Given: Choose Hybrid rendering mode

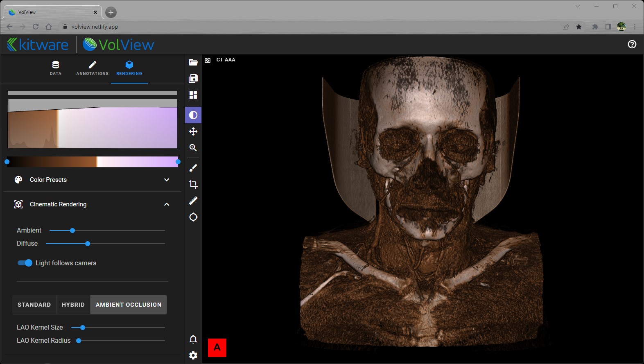Looking at the screenshot, I should (73, 305).
